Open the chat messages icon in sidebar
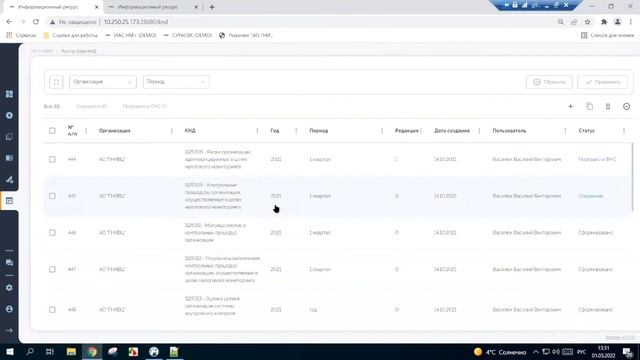Viewport: 640px width, 360px height. [9, 263]
